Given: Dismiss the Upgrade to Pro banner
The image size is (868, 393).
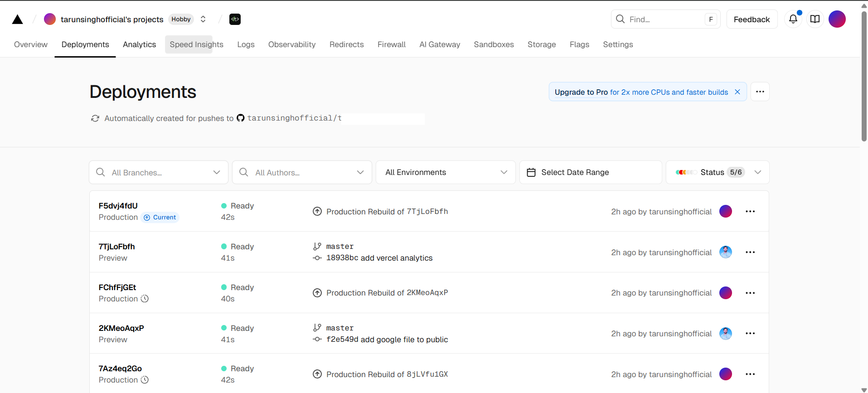Looking at the screenshot, I should pos(737,92).
